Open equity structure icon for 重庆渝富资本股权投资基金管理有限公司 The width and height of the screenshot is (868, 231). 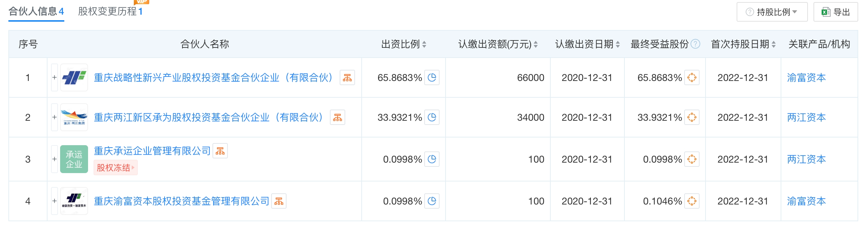click(x=279, y=201)
